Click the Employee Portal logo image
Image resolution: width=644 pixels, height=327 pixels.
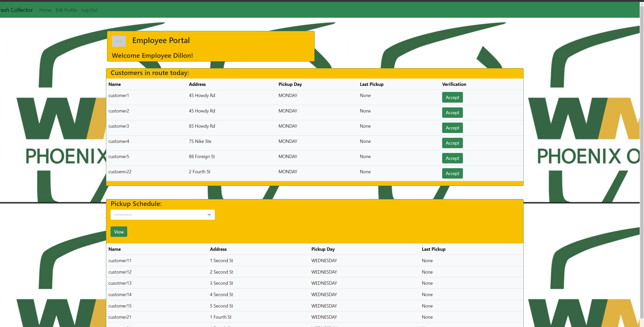(x=119, y=41)
